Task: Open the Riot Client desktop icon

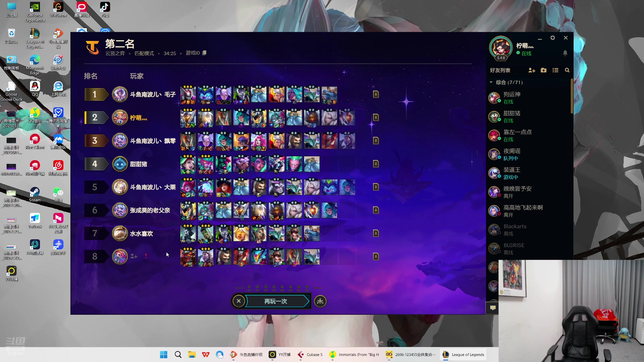Action: click(35, 141)
